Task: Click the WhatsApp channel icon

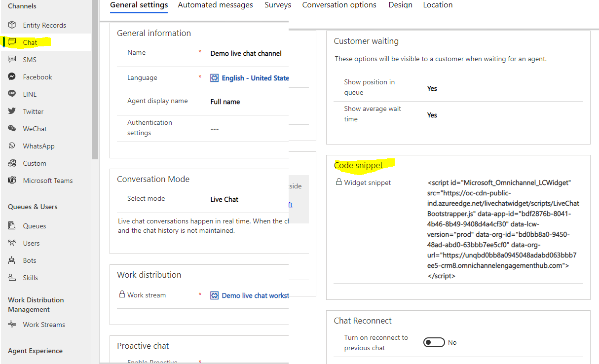Action: 12,146
